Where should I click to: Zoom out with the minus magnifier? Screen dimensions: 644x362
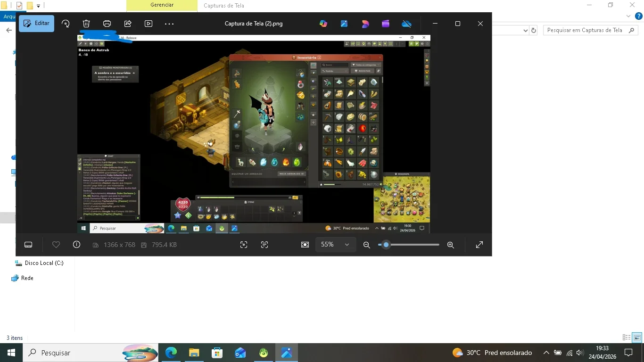pyautogui.click(x=366, y=245)
